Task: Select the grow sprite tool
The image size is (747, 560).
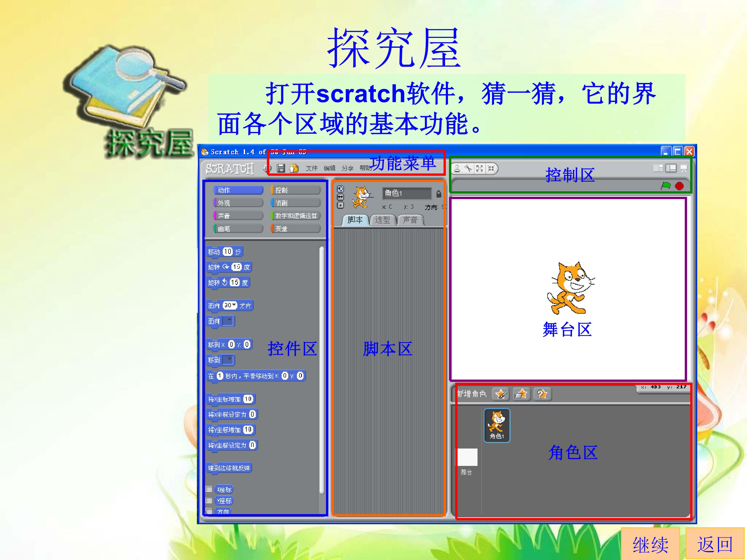Action: [x=480, y=169]
